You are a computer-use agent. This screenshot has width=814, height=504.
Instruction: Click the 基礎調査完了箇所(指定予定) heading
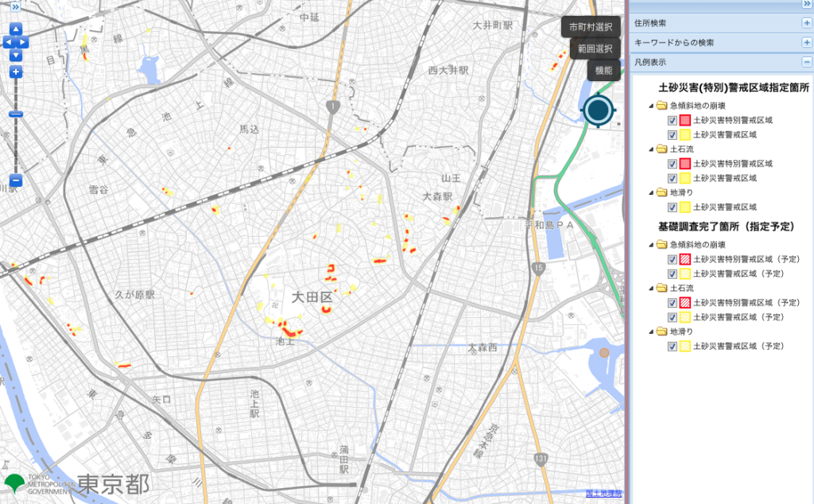point(727,227)
